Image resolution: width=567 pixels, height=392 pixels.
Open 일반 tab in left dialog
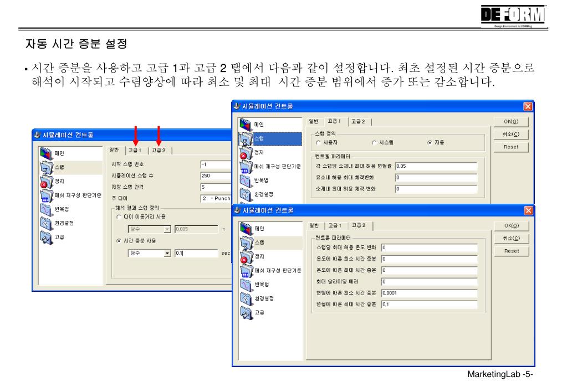[x=114, y=150]
